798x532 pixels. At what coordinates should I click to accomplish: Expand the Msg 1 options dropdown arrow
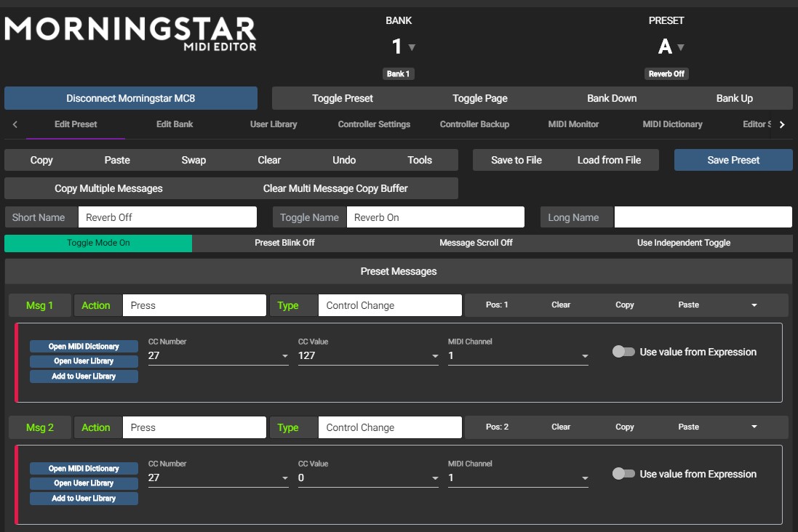(754, 305)
